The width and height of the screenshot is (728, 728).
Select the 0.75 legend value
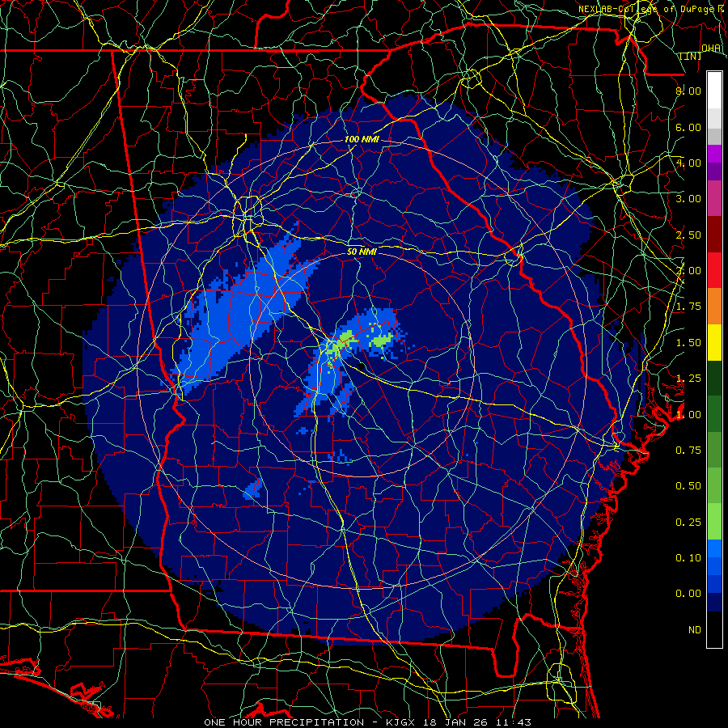(x=688, y=451)
